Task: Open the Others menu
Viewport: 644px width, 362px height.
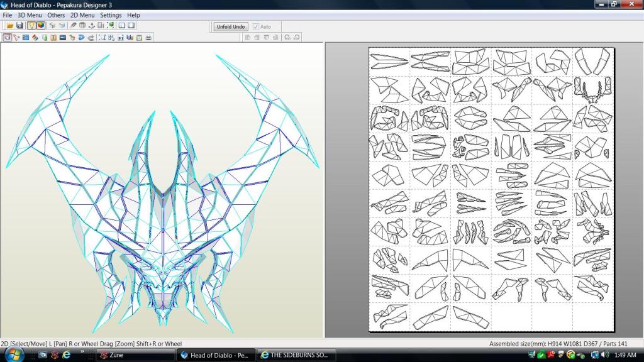Action: [x=56, y=15]
